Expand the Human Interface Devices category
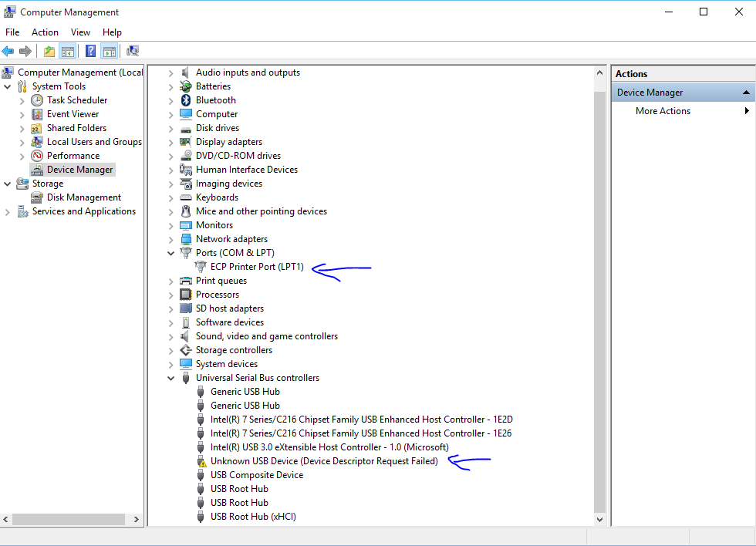Screen dimensions: 756x546 point(170,170)
